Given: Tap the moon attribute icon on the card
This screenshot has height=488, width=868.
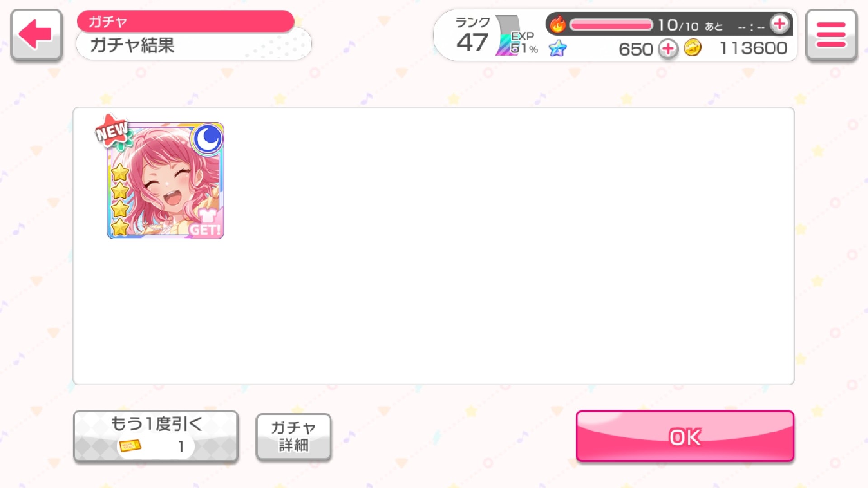Looking at the screenshot, I should (x=208, y=138).
